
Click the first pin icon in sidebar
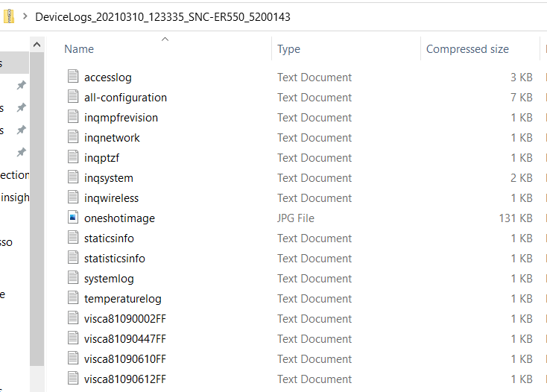[22, 85]
